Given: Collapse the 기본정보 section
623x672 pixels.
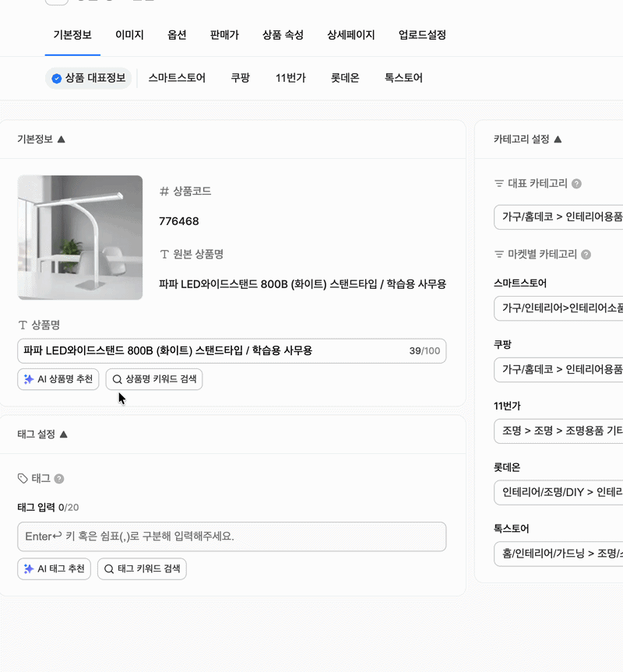Looking at the screenshot, I should click(x=62, y=140).
